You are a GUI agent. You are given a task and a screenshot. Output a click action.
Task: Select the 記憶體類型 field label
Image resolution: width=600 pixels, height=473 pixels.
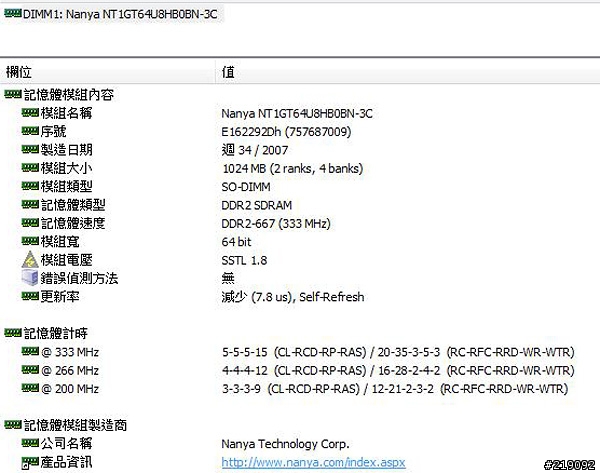point(73,205)
